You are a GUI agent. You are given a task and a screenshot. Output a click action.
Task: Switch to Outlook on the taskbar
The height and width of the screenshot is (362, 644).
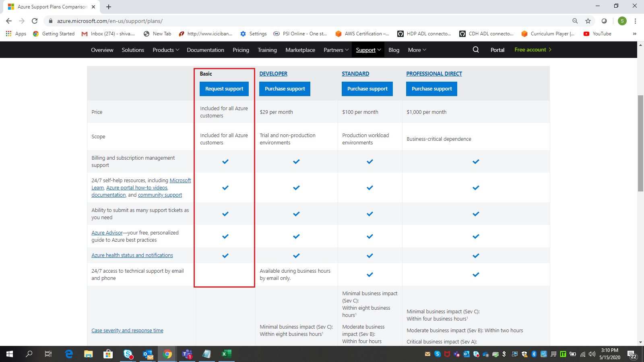[148, 354]
